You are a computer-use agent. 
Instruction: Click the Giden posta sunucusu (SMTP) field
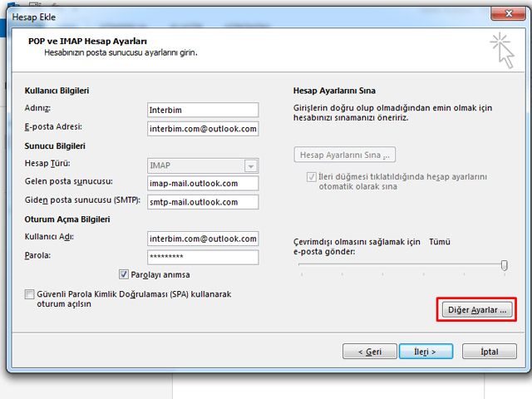[203, 202]
